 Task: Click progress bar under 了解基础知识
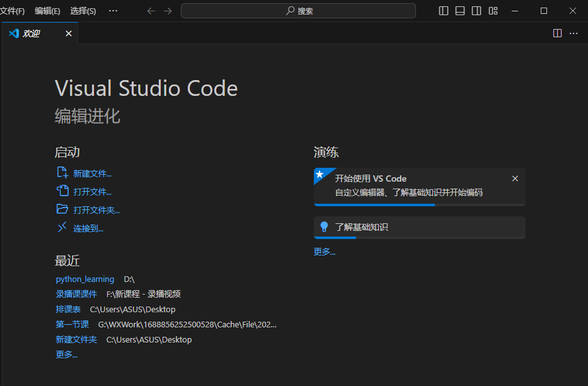(419, 238)
